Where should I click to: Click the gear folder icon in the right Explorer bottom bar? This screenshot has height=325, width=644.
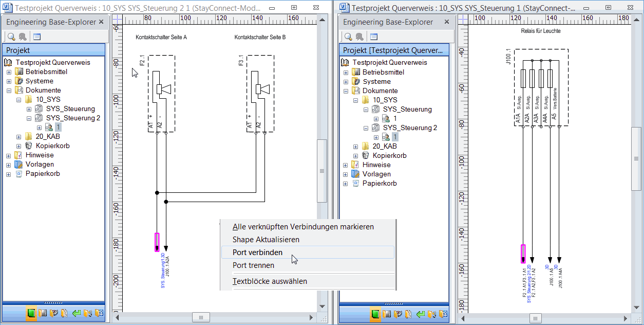(x=397, y=313)
